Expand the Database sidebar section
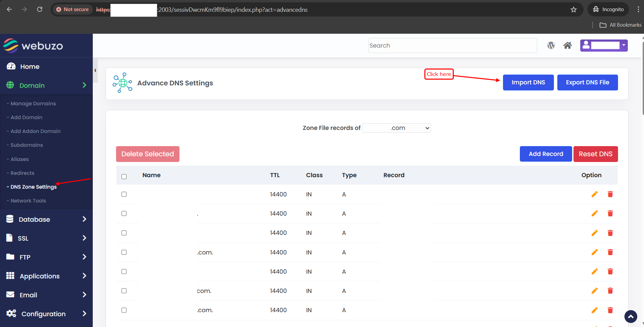The width and height of the screenshot is (644, 327). 46,219
